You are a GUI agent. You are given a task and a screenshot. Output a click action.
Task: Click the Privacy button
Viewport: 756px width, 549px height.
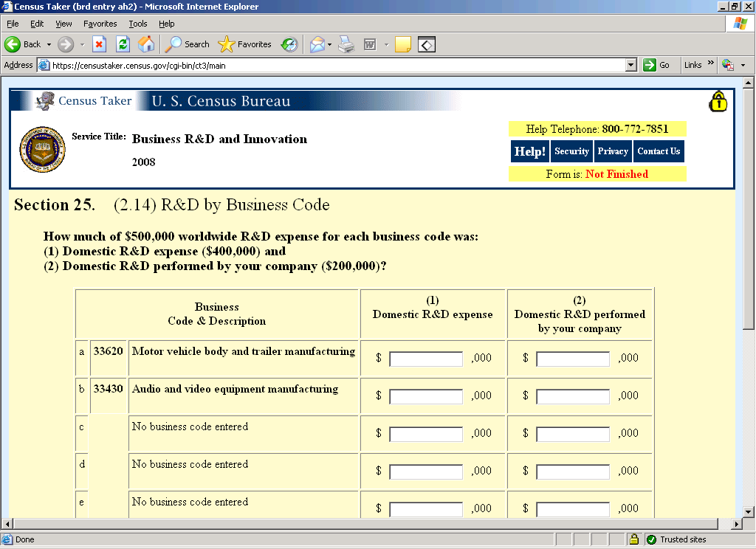pos(613,151)
